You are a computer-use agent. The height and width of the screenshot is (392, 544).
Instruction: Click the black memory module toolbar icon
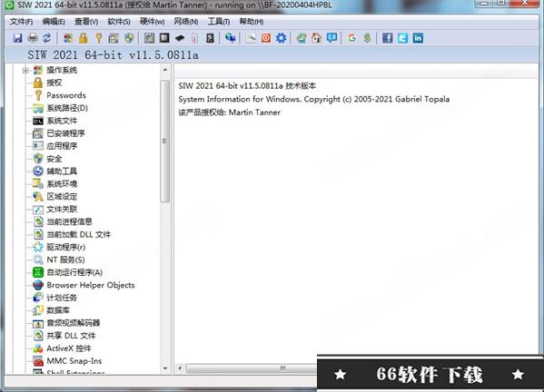pyautogui.click(x=180, y=38)
